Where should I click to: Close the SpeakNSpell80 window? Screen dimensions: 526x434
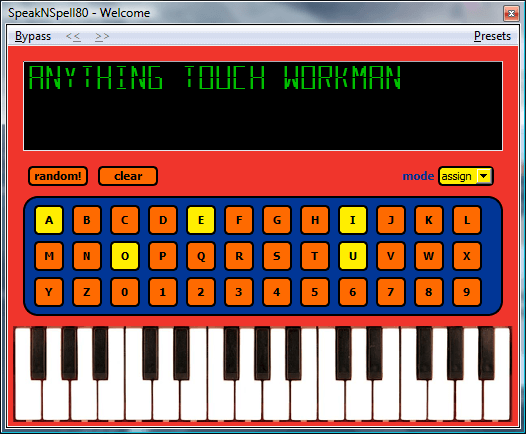point(511,13)
